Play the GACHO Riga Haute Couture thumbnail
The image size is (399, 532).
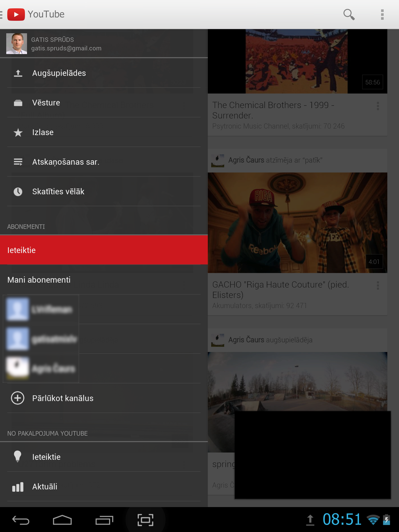[297, 223]
